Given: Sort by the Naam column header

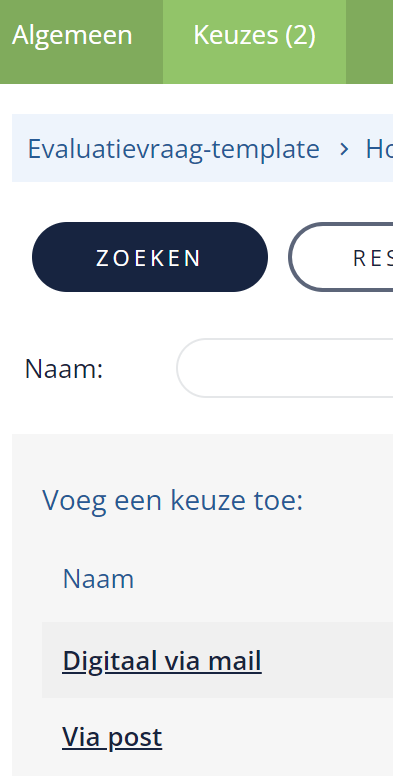Looking at the screenshot, I should point(98,579).
